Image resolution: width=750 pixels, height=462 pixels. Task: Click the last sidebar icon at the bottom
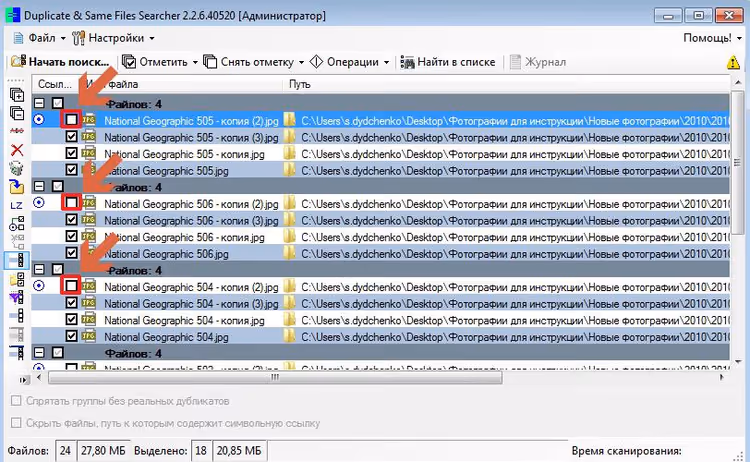coord(17,353)
